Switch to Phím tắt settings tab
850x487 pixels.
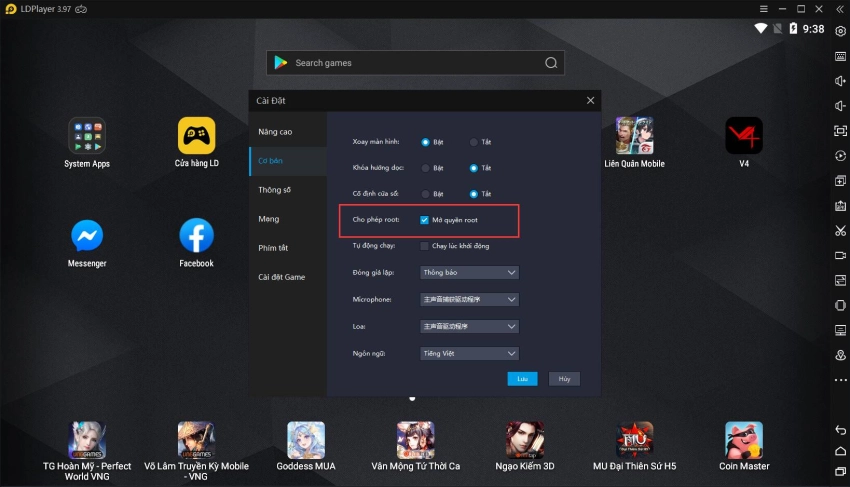click(288, 248)
